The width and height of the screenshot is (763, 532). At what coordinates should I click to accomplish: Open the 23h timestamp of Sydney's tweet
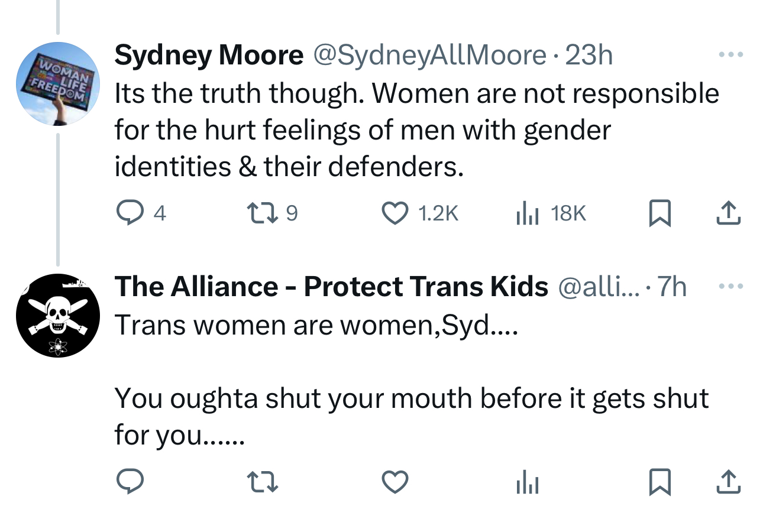[589, 56]
